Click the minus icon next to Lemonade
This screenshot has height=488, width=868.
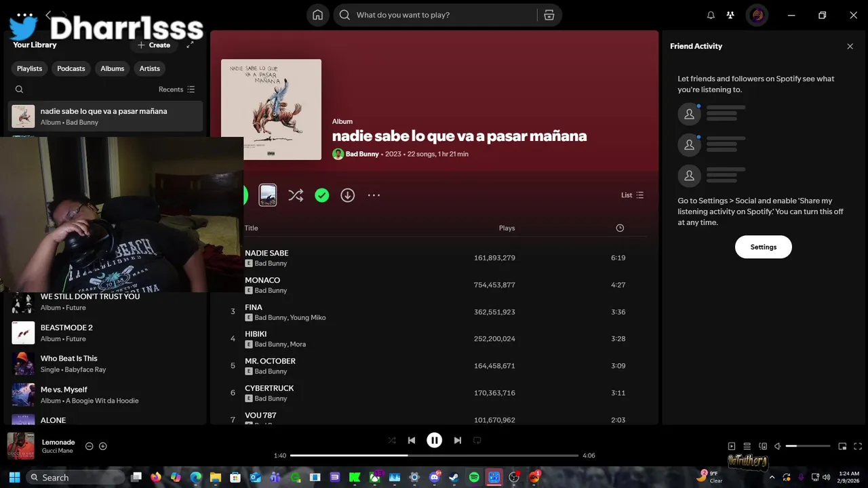coord(90,446)
